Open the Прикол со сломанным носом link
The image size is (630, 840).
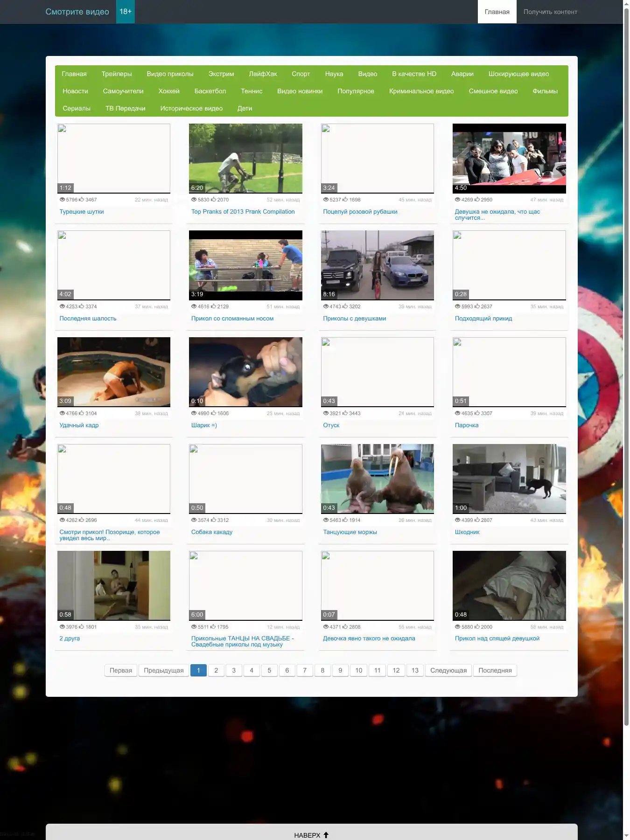pyautogui.click(x=232, y=319)
